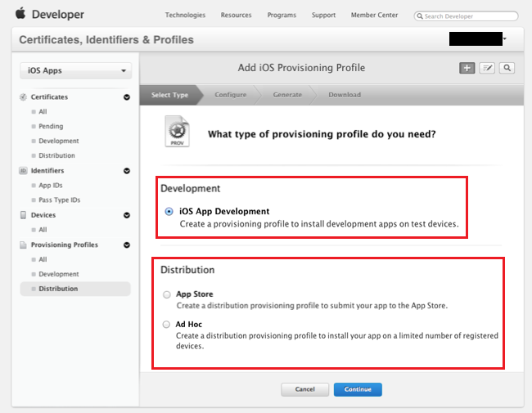Open the Resources menu
The width and height of the screenshot is (532, 413).
tap(237, 15)
